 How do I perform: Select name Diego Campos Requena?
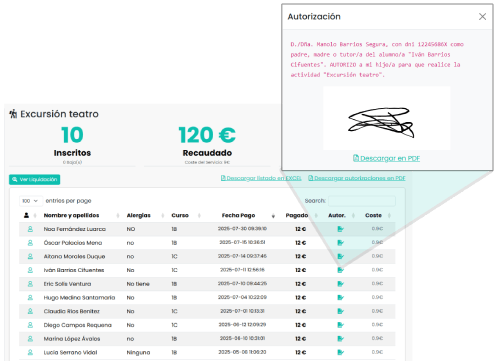tap(78, 325)
